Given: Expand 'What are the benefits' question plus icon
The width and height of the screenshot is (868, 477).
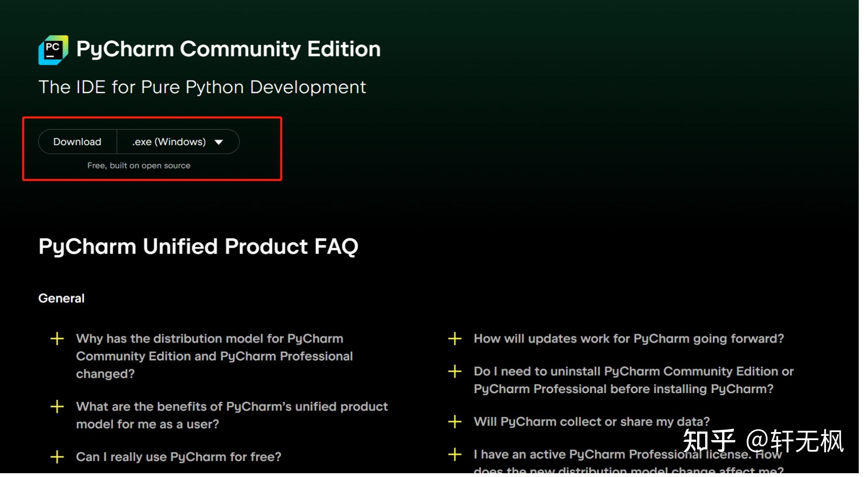Looking at the screenshot, I should (57, 407).
